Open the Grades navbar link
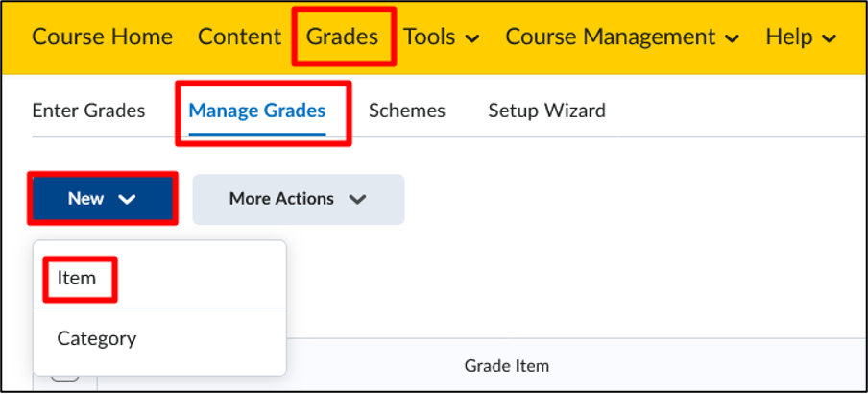868x394 pixels. (x=343, y=37)
